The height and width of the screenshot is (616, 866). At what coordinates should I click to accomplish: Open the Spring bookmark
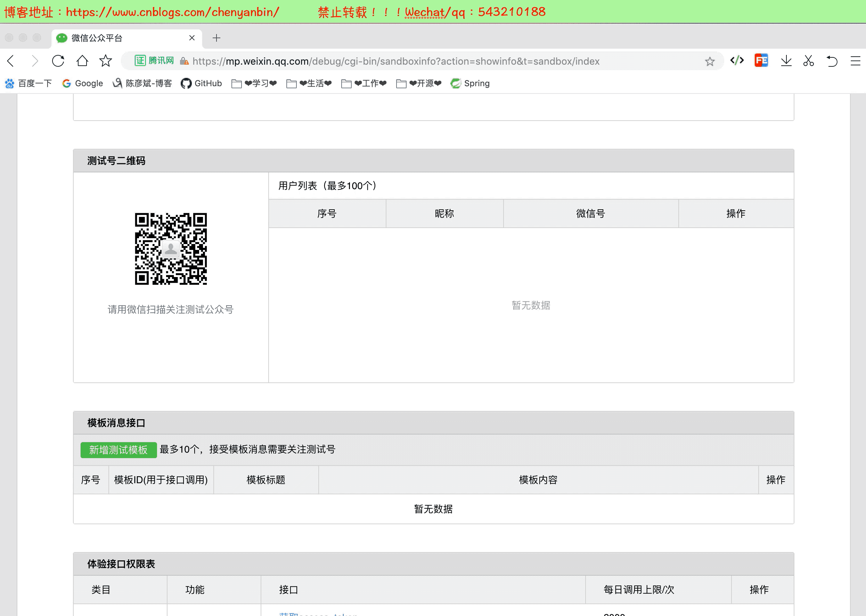pyautogui.click(x=470, y=83)
